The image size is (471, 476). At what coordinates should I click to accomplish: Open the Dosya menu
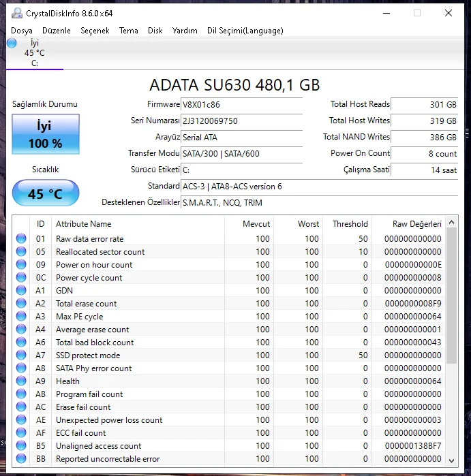(x=22, y=31)
